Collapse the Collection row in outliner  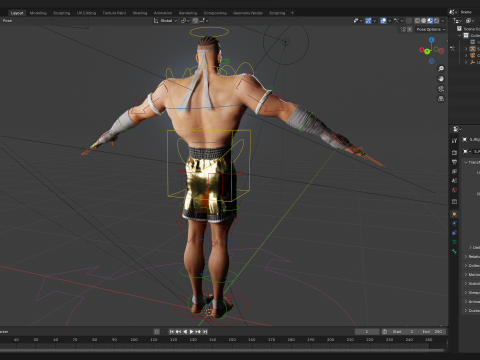pyautogui.click(x=459, y=36)
